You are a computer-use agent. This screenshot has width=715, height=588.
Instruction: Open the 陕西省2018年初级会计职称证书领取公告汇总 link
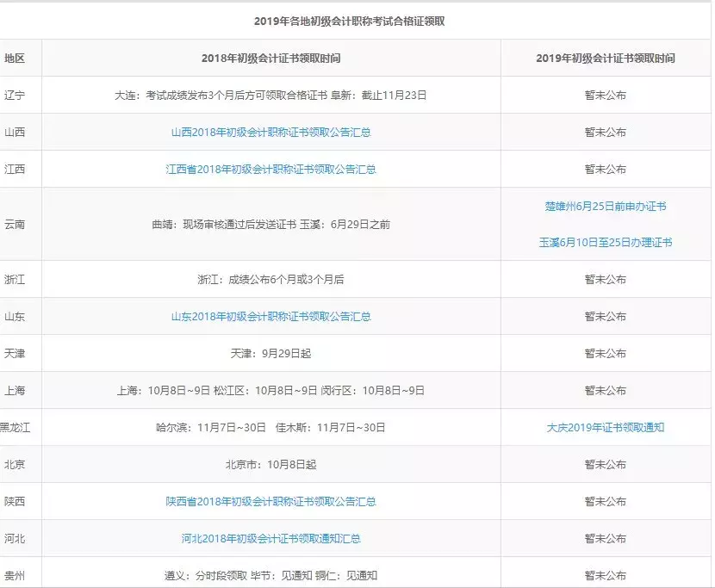(x=274, y=500)
